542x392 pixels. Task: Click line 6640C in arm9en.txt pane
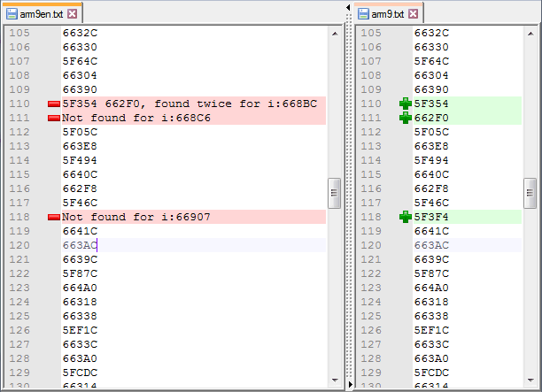coord(80,174)
